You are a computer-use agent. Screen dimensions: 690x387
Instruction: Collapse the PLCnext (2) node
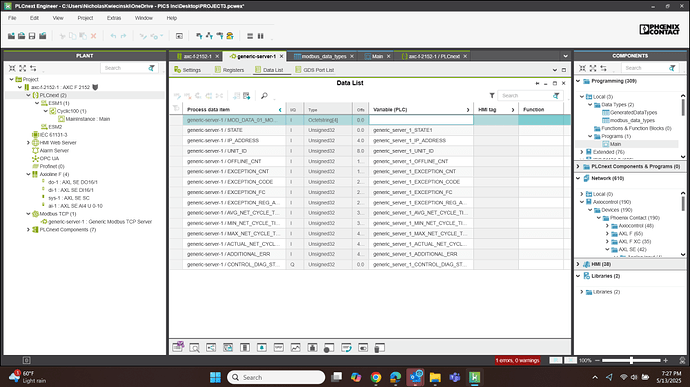coord(28,95)
